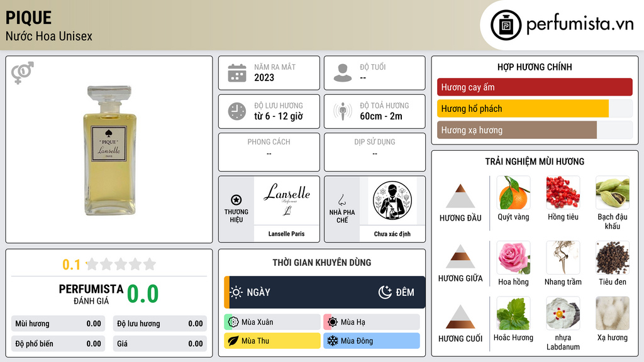Click the Hương giữa pyramid icon
This screenshot has height=362, width=644.
[x=460, y=256]
